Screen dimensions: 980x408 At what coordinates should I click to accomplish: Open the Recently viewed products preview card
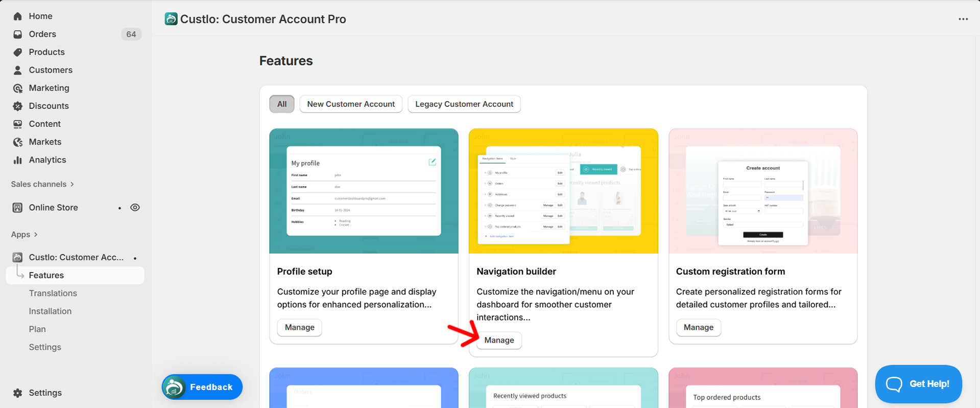[x=563, y=388]
